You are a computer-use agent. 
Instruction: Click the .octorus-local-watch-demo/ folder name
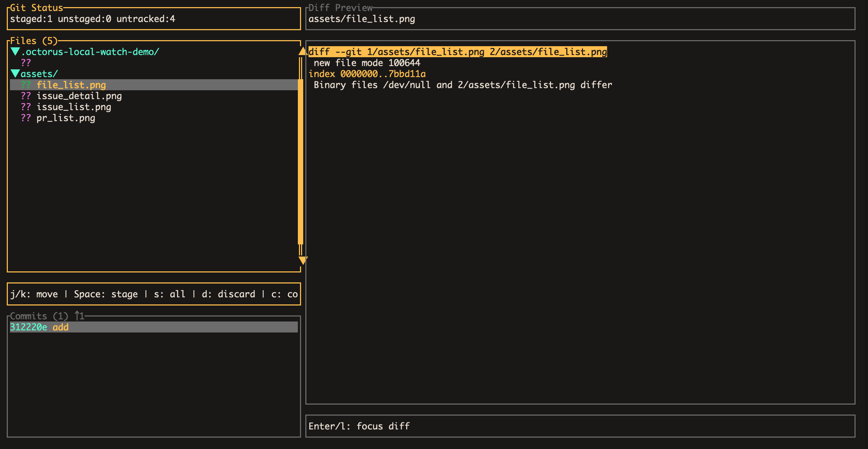[90, 52]
